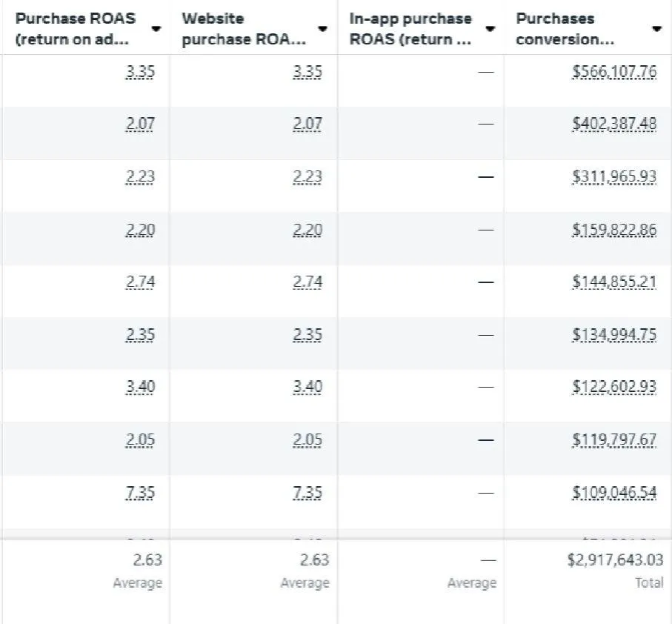Screen dimensions: 672x624
Task: Click the Purchase ROAS column header text
Action: 76,29
